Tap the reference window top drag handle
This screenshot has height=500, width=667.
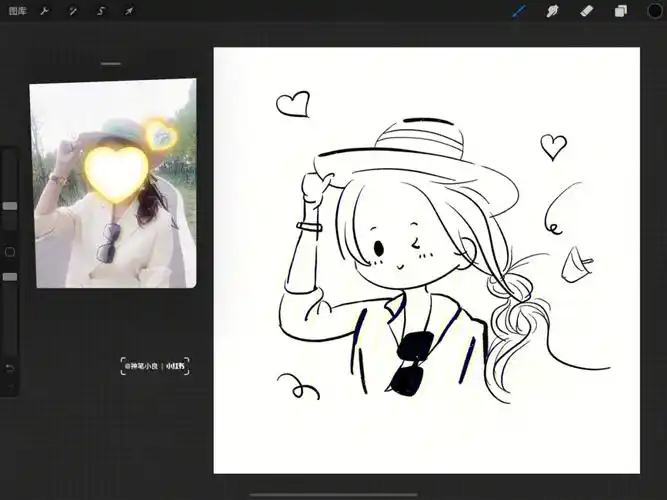111,64
